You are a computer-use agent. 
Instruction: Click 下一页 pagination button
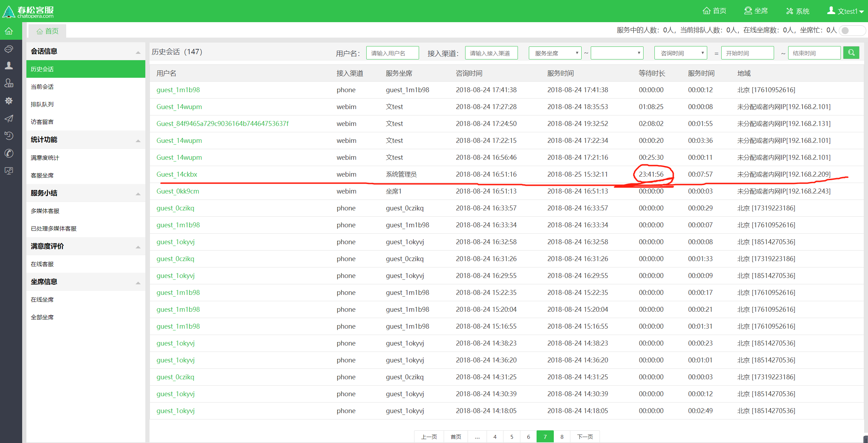(x=585, y=437)
